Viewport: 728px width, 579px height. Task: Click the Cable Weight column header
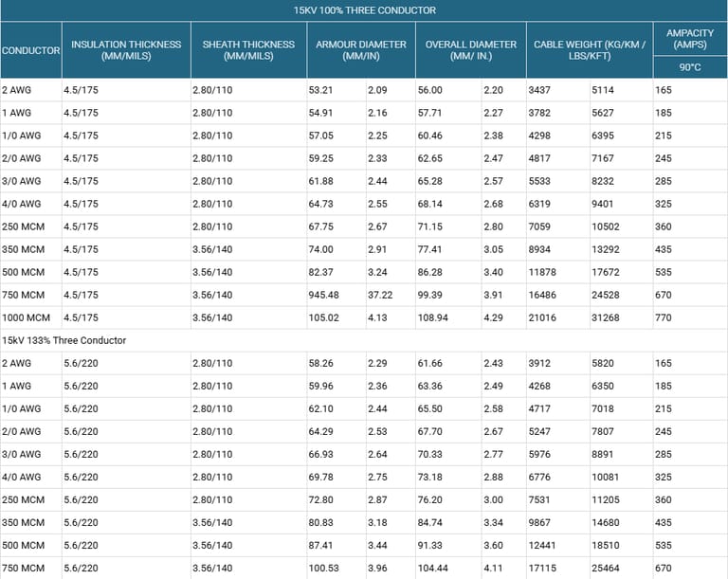coord(589,49)
